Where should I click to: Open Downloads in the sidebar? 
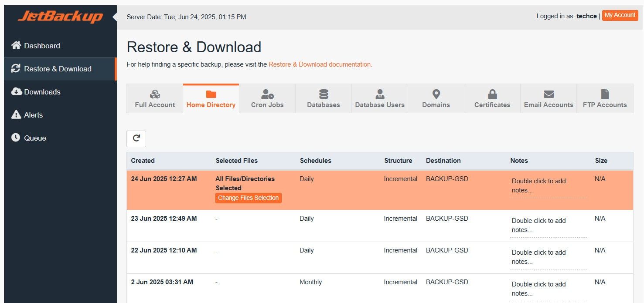pyautogui.click(x=42, y=92)
